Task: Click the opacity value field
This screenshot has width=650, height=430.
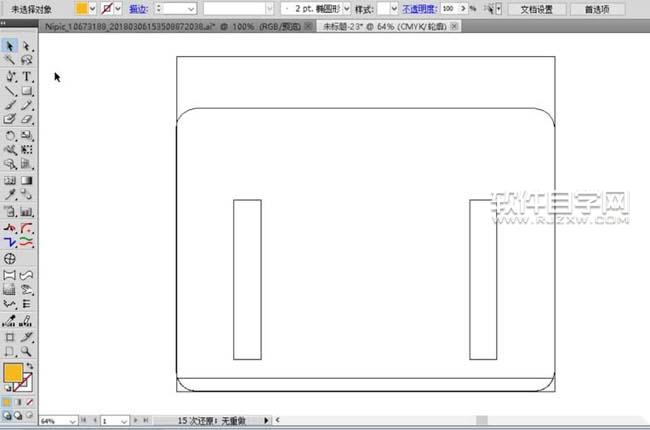Action: pyautogui.click(x=449, y=8)
